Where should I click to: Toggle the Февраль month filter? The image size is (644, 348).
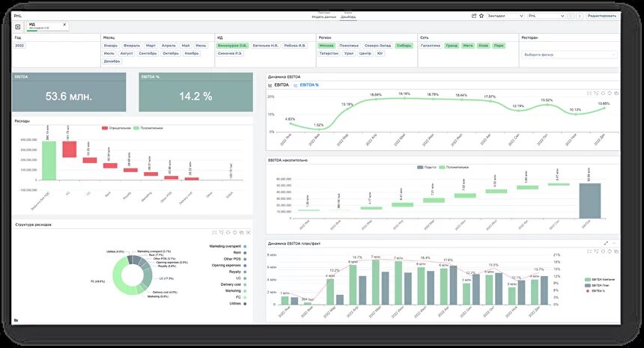132,46
